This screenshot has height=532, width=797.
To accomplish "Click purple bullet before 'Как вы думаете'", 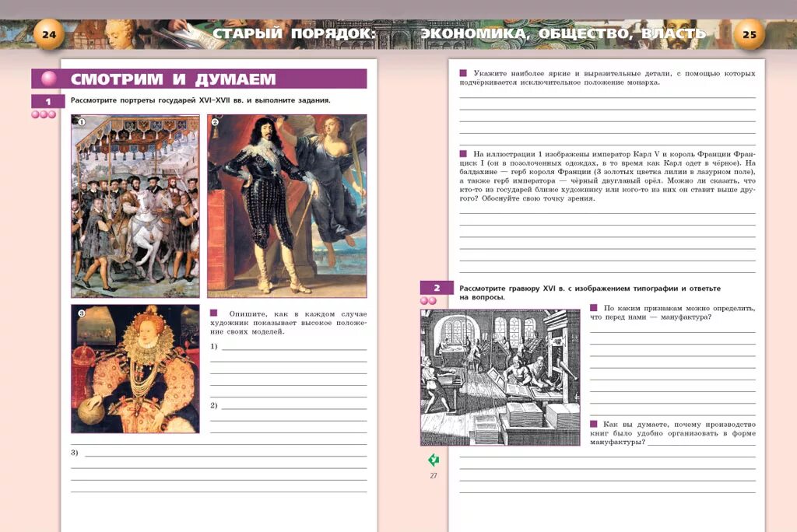I will click(594, 424).
